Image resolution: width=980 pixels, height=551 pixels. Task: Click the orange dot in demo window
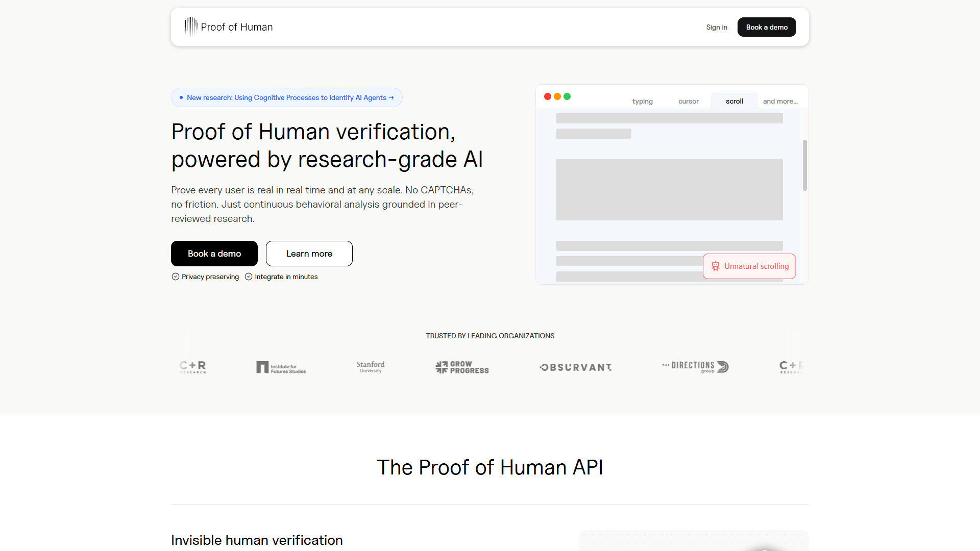pos(557,96)
